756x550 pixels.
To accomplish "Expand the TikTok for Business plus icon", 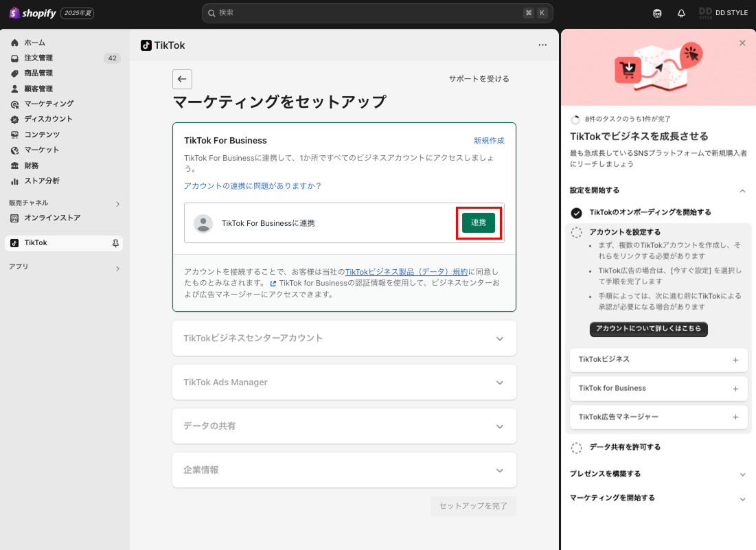I will point(735,389).
